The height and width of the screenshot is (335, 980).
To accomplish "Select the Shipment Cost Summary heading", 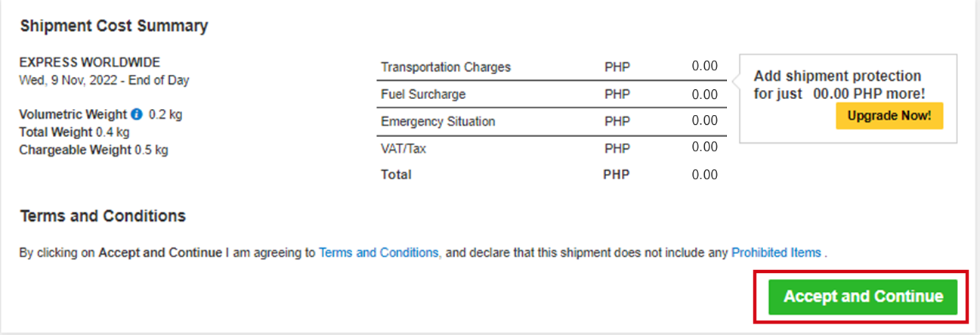I will pos(114,26).
